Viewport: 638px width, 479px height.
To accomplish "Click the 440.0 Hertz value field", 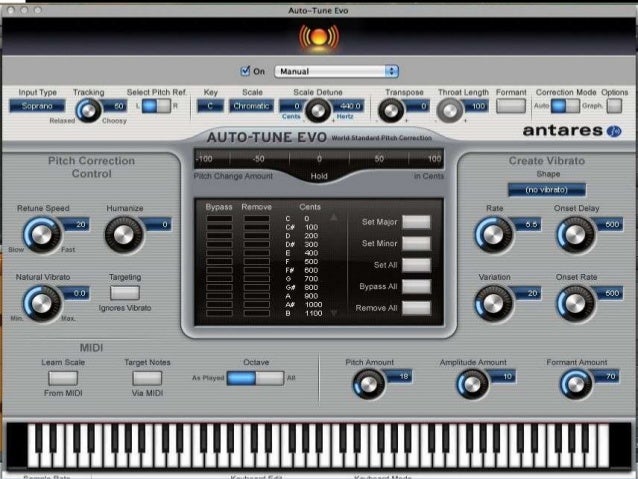I will (x=348, y=106).
